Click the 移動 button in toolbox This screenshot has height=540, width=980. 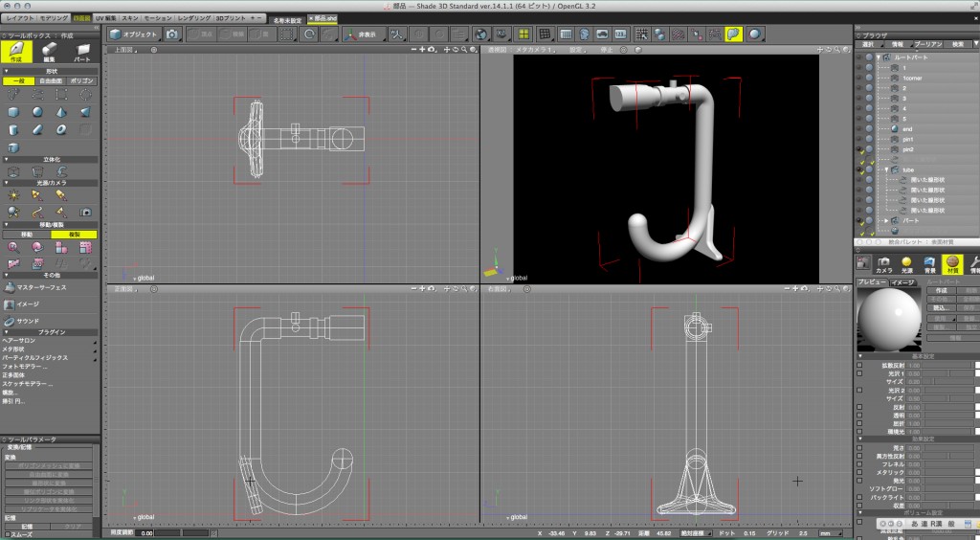coord(26,235)
